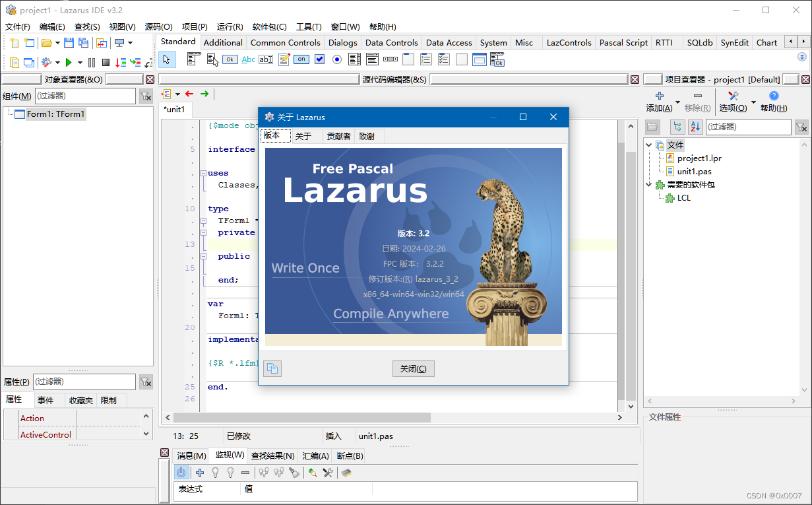812x505 pixels.
Task: Open build mode gear dropdown arrow
Action: click(57, 63)
